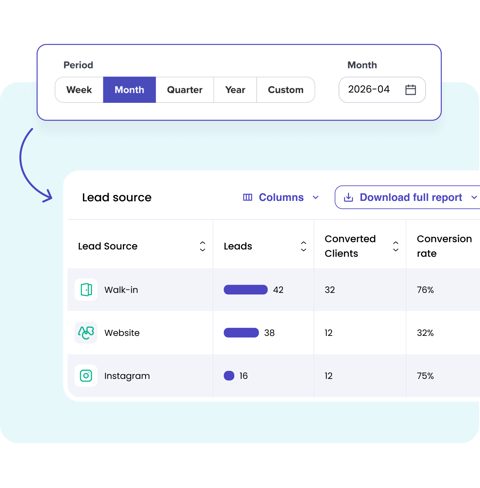Click the 32% conversion rate cell
Viewport: 480px width, 488px height.
click(425, 333)
